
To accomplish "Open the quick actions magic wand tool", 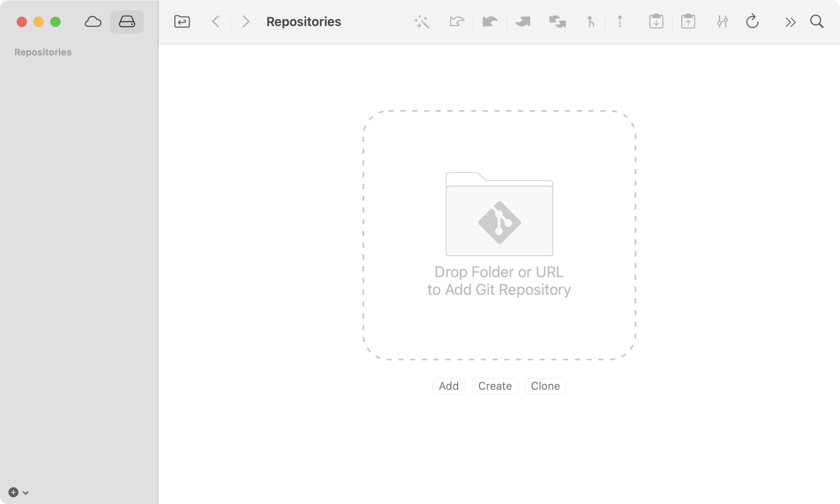I will pyautogui.click(x=421, y=21).
